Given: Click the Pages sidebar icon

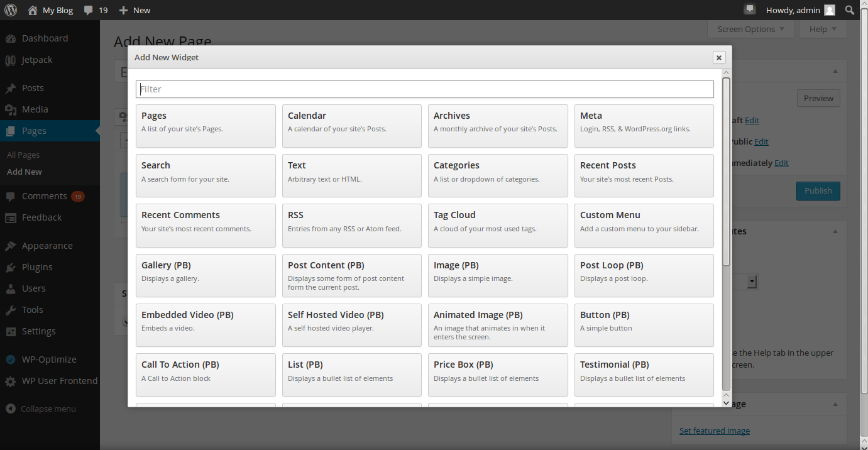Looking at the screenshot, I should coord(11,131).
